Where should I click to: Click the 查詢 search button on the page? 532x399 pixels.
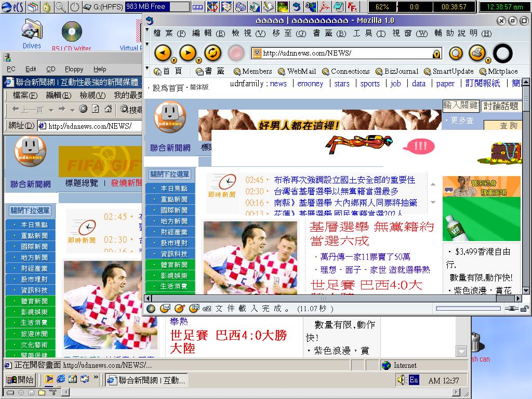click(x=503, y=125)
